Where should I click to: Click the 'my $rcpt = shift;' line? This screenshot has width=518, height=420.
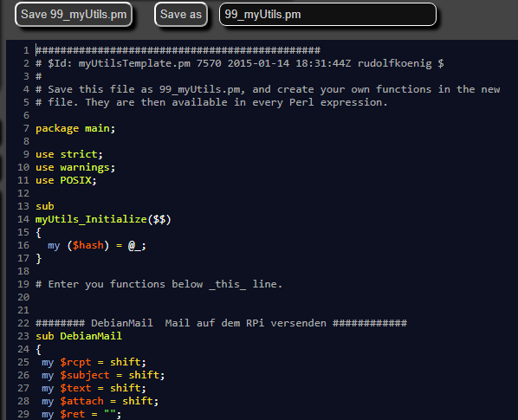94,362
